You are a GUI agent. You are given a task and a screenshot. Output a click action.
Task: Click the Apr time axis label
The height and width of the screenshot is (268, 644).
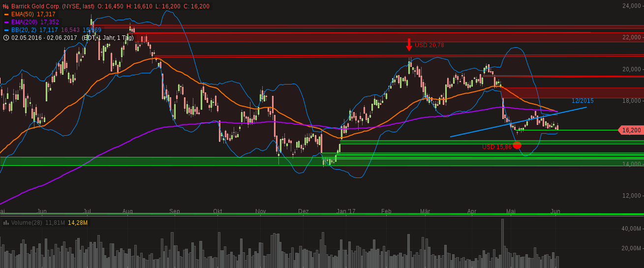472,211
